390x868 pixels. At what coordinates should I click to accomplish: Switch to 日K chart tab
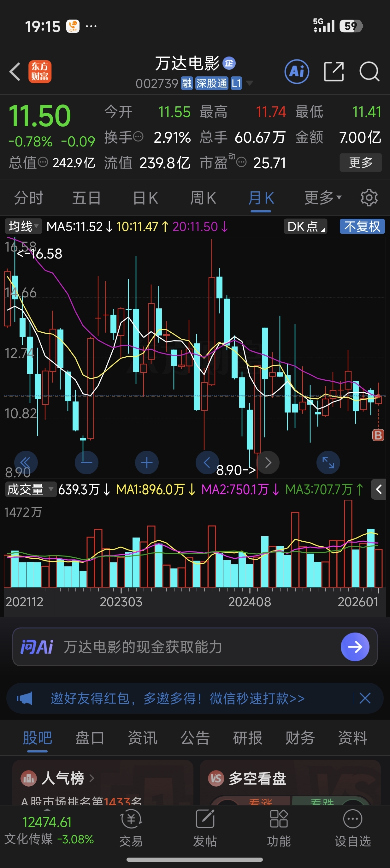[x=145, y=198]
